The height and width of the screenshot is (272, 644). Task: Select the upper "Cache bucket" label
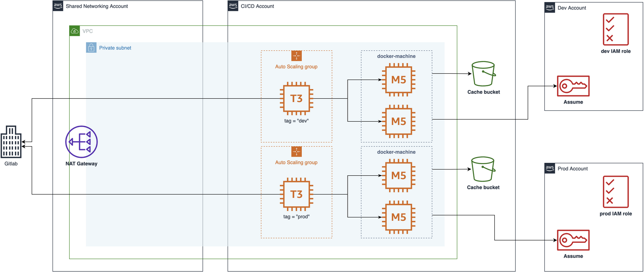pos(484,92)
